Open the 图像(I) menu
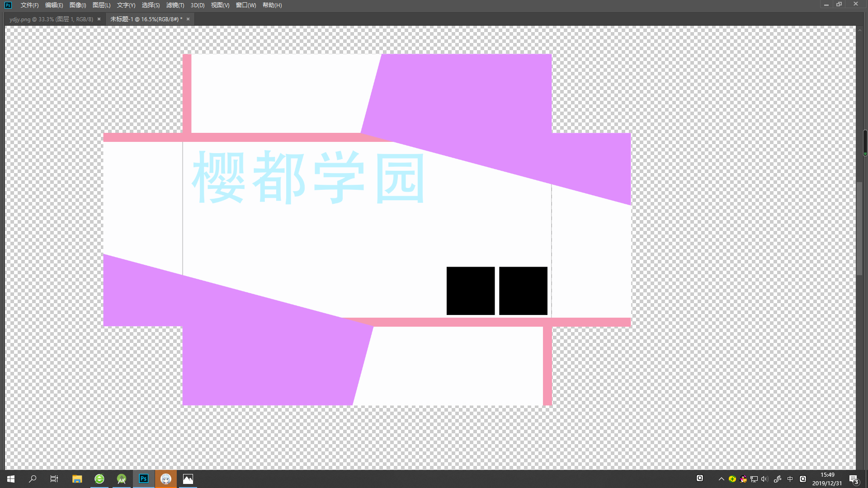The width and height of the screenshot is (868, 488). click(78, 5)
